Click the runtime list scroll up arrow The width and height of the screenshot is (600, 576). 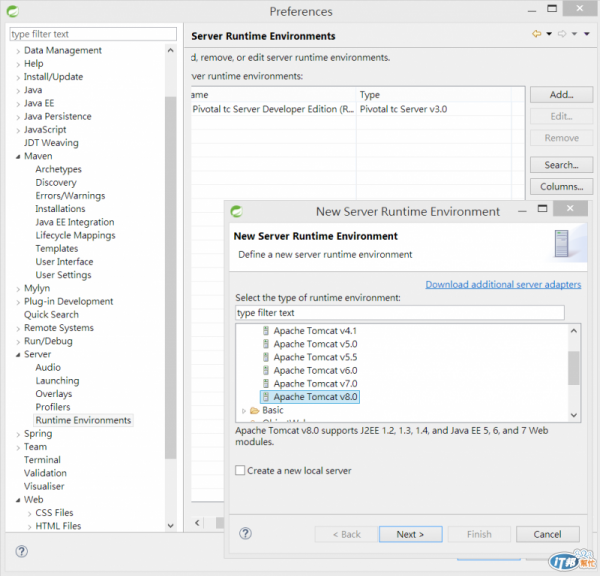pos(574,331)
